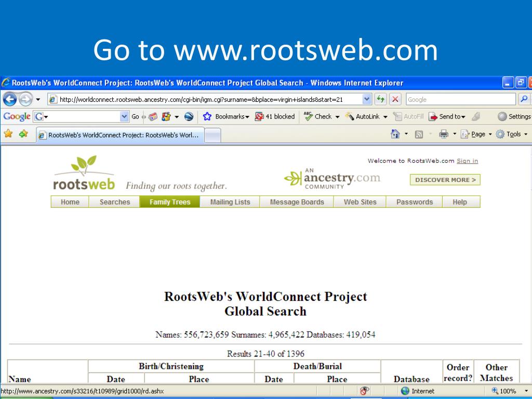Screen dimensions: 532x399
Task: Go back with the browser Back arrow
Action: point(10,99)
